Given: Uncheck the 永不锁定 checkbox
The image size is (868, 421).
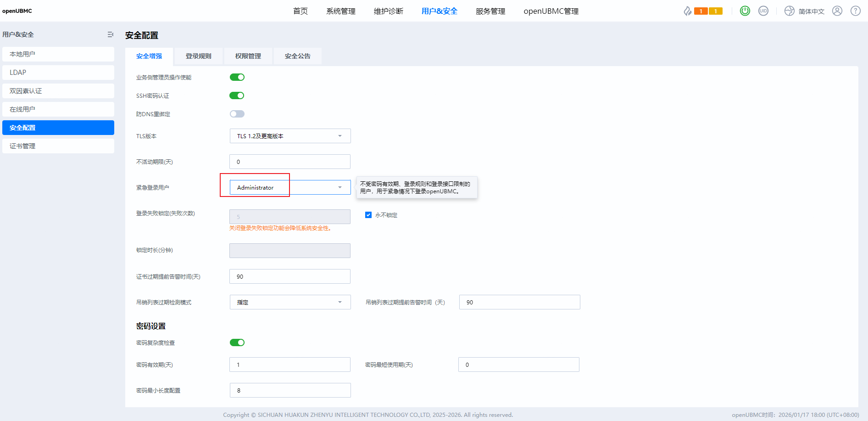Looking at the screenshot, I should [x=368, y=215].
